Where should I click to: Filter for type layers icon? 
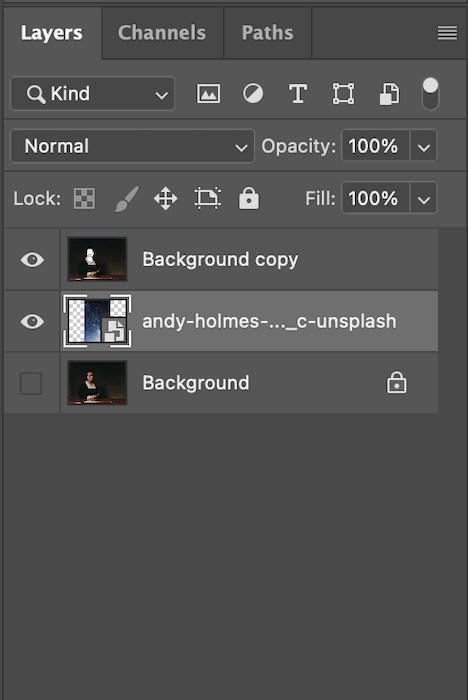coord(298,94)
